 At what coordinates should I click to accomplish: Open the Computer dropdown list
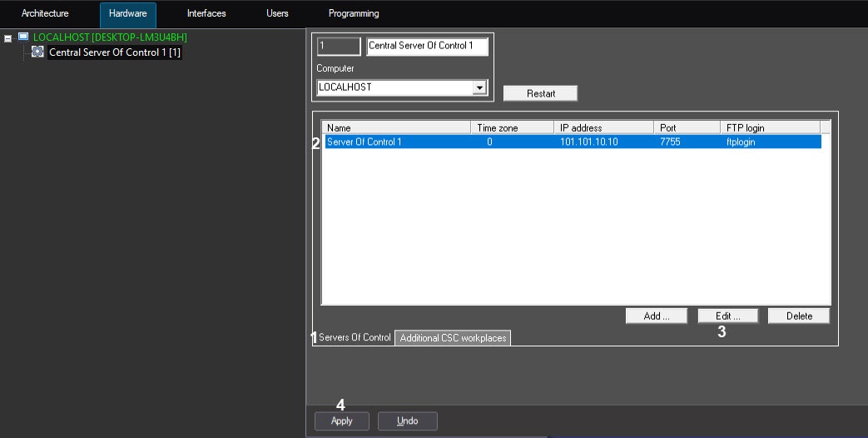pyautogui.click(x=479, y=87)
